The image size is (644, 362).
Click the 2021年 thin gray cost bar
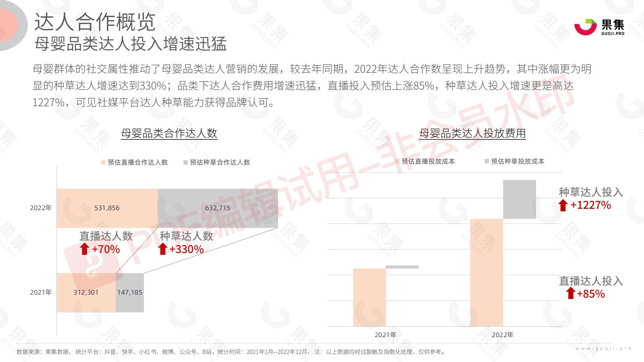pyautogui.click(x=402, y=267)
